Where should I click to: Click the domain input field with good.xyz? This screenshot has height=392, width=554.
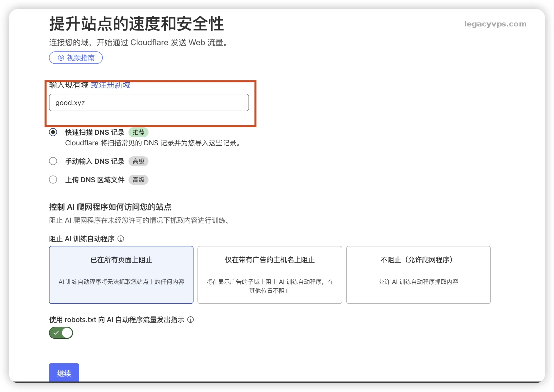[149, 103]
